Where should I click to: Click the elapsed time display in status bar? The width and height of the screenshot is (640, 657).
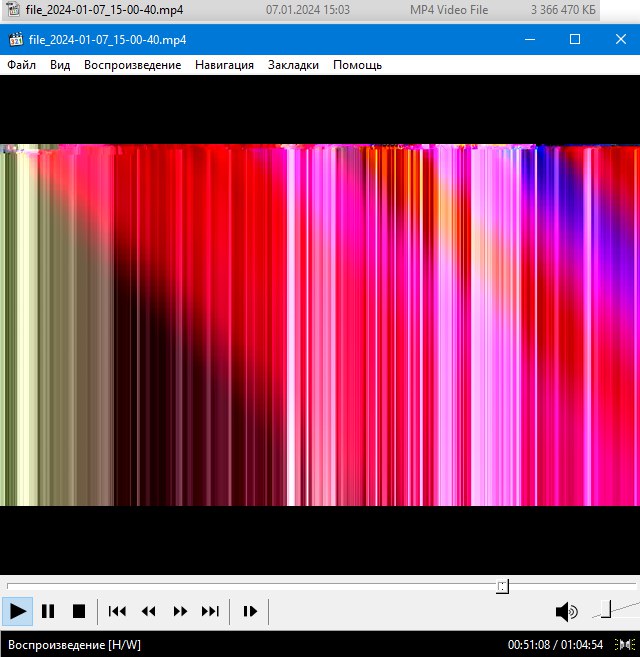pos(530,644)
